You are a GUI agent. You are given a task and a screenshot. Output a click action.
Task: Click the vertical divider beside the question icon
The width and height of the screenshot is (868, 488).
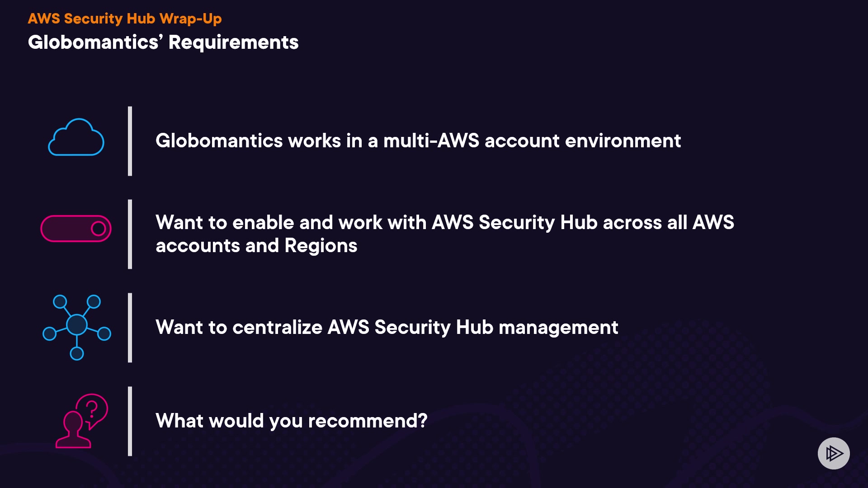pyautogui.click(x=130, y=421)
